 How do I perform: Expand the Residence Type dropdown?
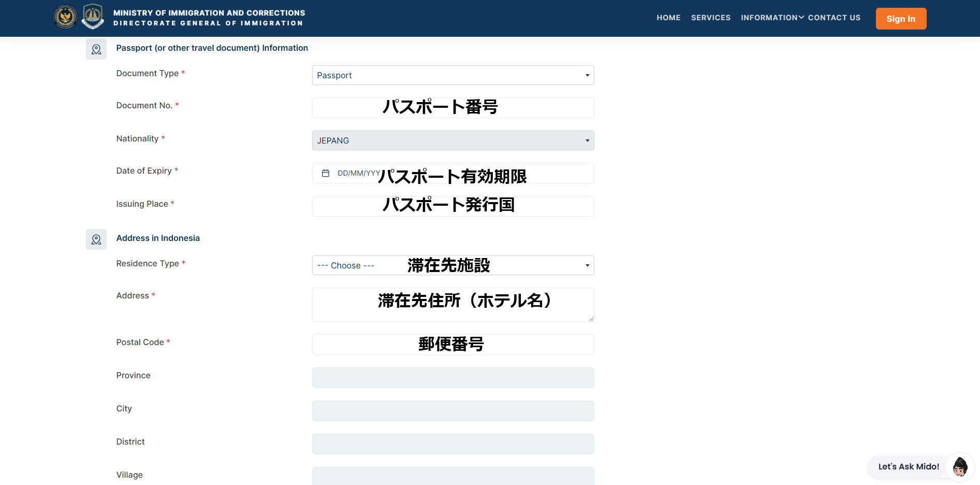452,265
